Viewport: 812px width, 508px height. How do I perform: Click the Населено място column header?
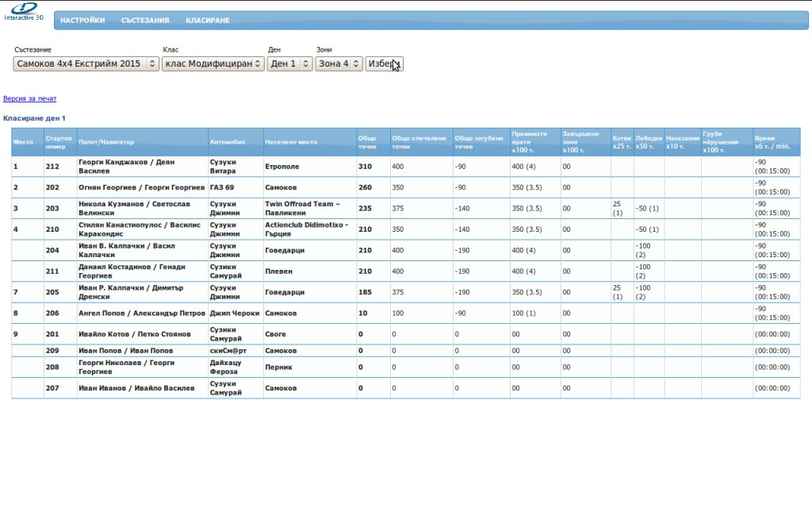click(x=291, y=142)
